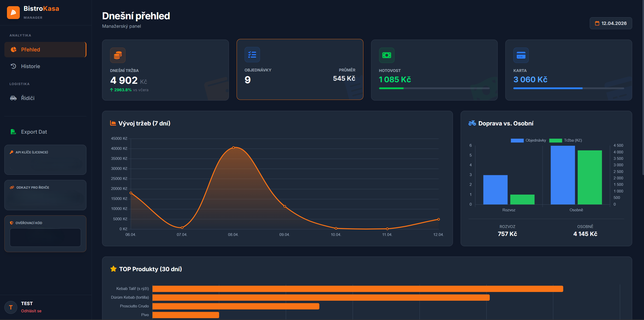644x320 pixels.
Task: Click the Odhlásit se link
Action: (31, 311)
